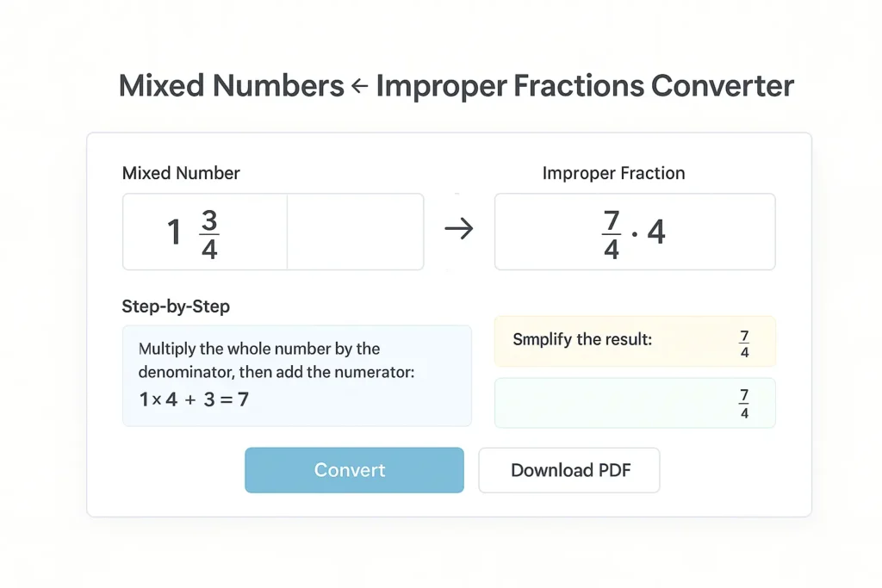Click the Mixed Number entry box showing 1 3/4
882x588 pixels.
click(x=204, y=231)
